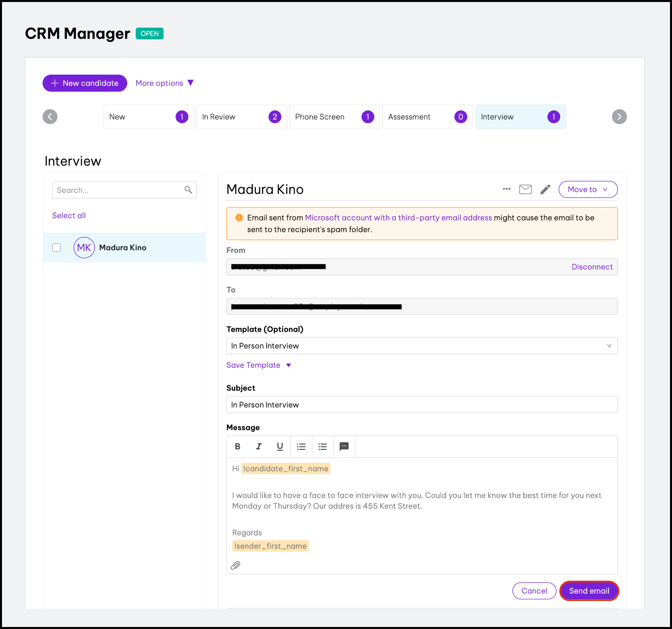Open the three-dots more actions menu

point(506,189)
